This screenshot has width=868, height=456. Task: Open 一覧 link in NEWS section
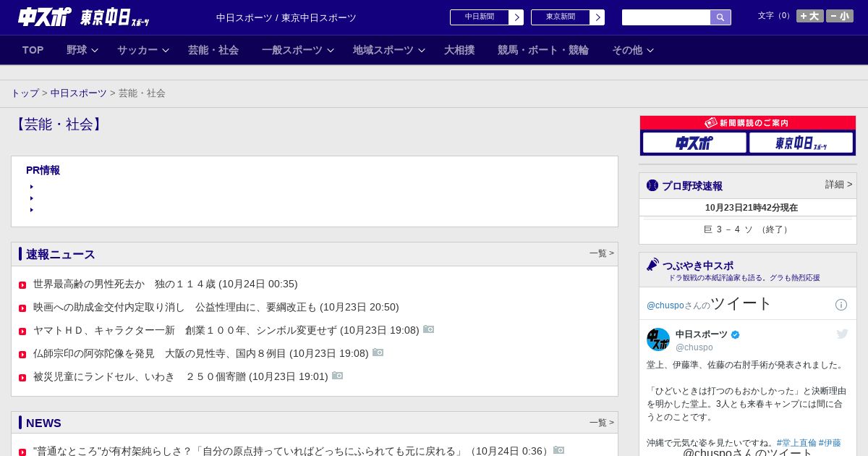[602, 423]
